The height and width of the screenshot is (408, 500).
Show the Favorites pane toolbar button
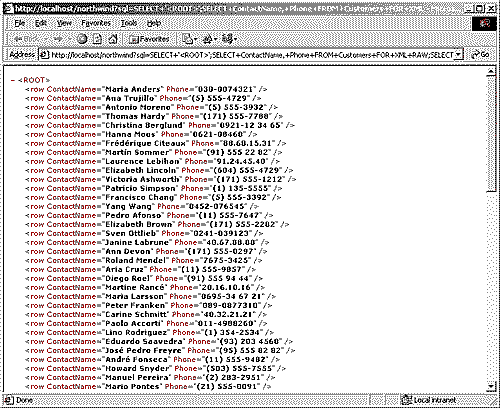click(x=149, y=39)
